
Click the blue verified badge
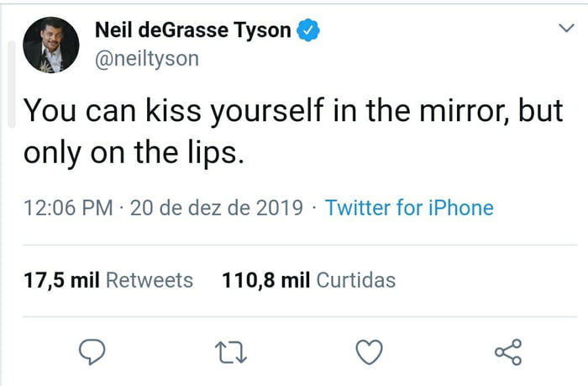click(310, 31)
